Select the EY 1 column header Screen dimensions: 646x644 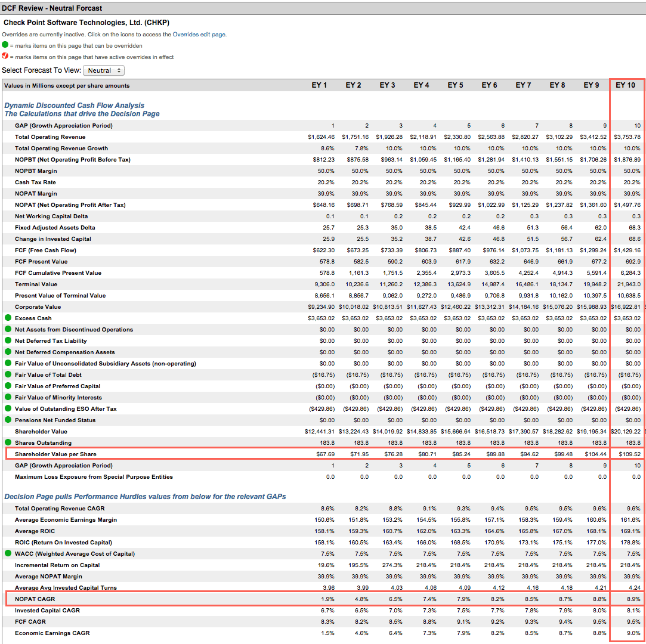click(x=319, y=85)
